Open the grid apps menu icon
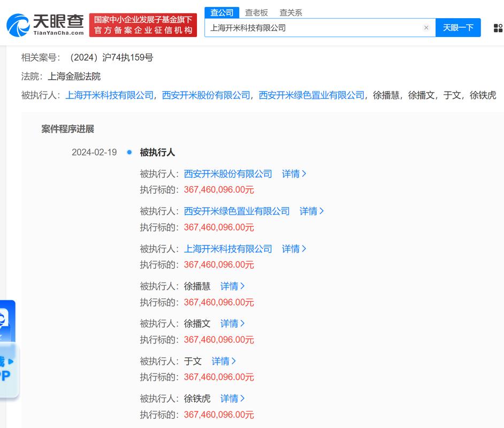Viewport: 504px width, 428px height. point(498,28)
